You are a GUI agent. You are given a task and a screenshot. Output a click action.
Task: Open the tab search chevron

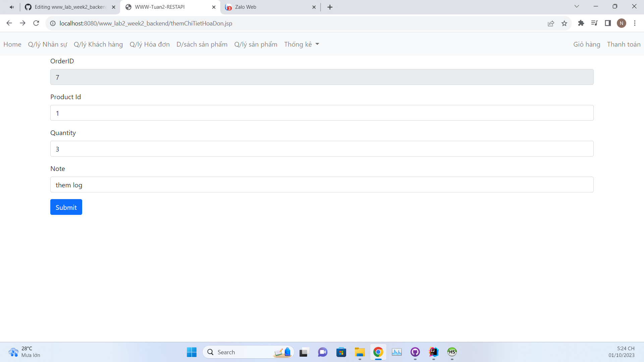pos(577,6)
